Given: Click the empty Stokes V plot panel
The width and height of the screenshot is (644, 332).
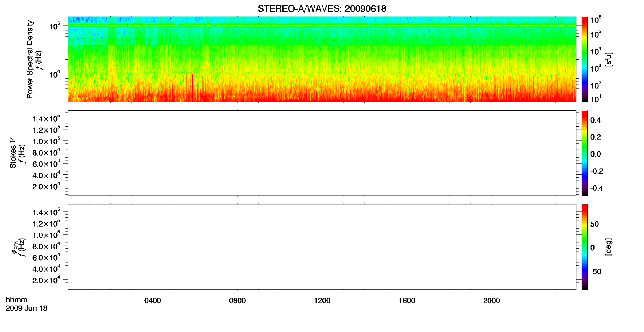Looking at the screenshot, I should pos(322,153).
